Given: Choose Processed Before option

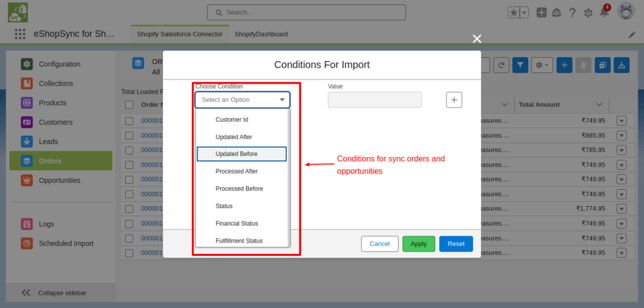Looking at the screenshot, I should click(x=242, y=189).
